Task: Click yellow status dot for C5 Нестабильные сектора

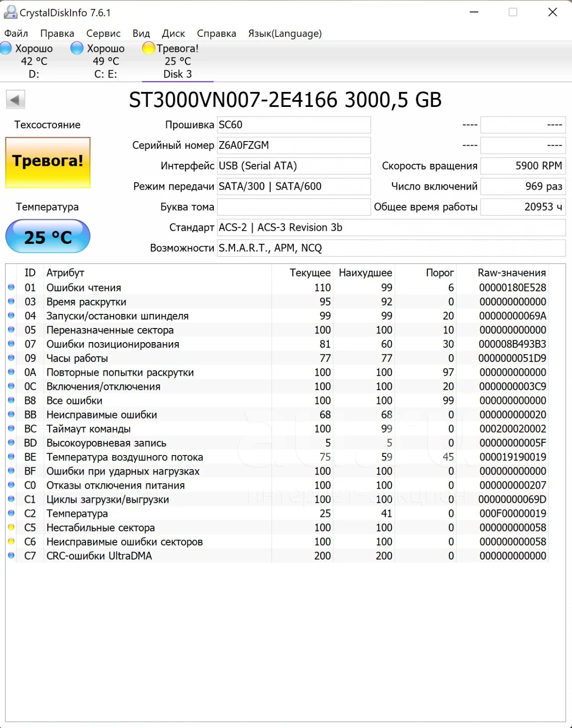Action: pyautogui.click(x=11, y=527)
